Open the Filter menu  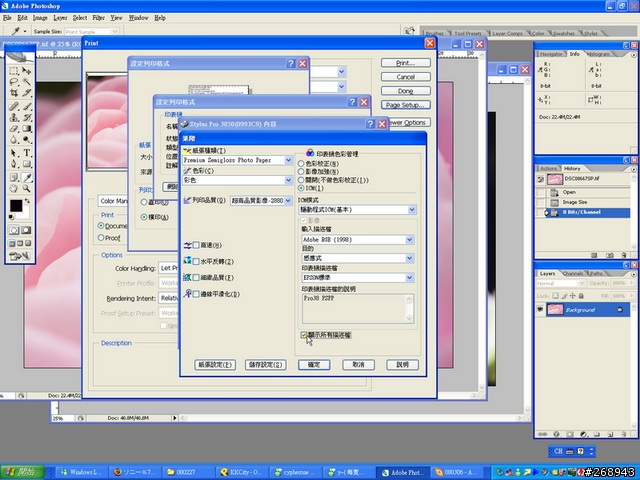[98, 18]
